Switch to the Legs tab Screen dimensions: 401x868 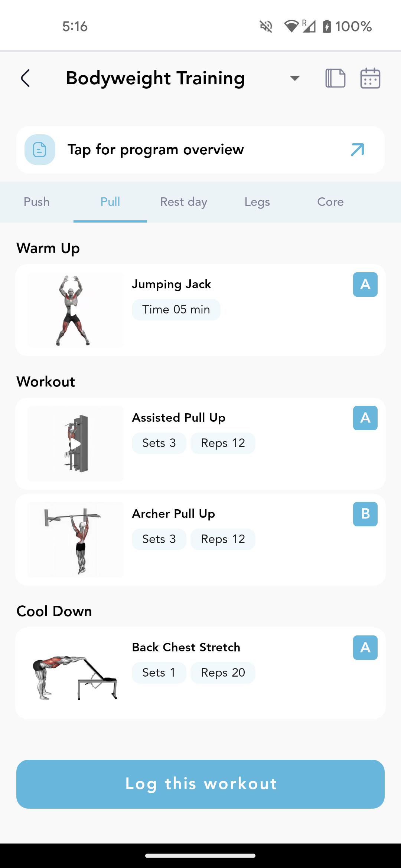tap(257, 202)
